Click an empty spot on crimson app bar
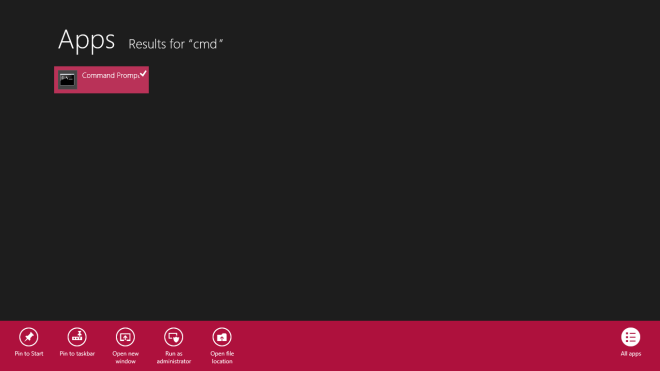Image resolution: width=660 pixels, height=371 pixels. 421,345
